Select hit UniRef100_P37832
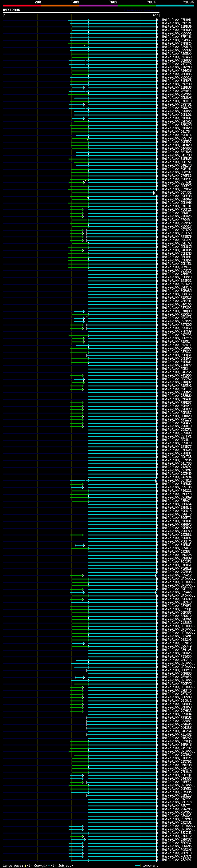The image size is (197, 868). pyautogui.click(x=176, y=351)
